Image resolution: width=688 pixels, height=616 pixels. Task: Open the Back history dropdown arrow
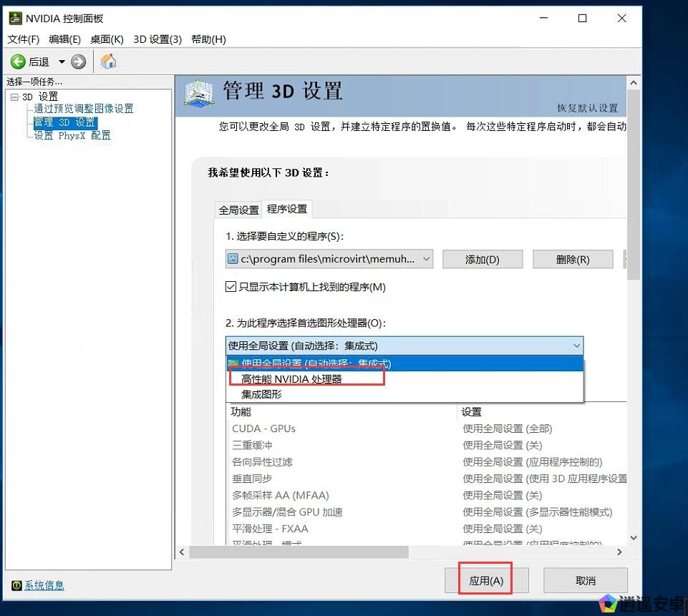[x=62, y=62]
